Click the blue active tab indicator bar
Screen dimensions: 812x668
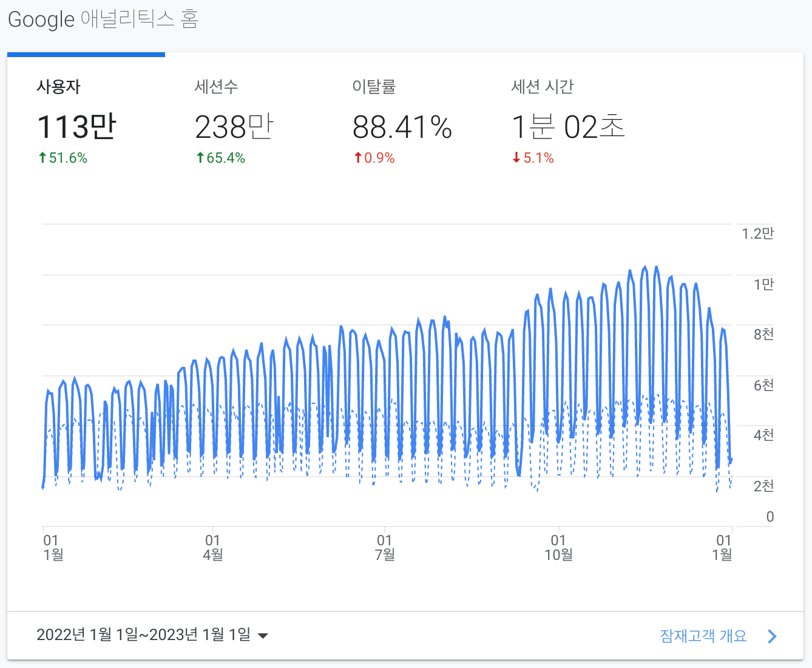tap(86, 55)
